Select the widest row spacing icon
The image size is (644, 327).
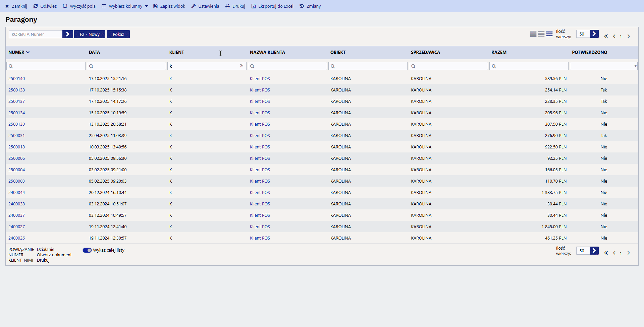549,34
